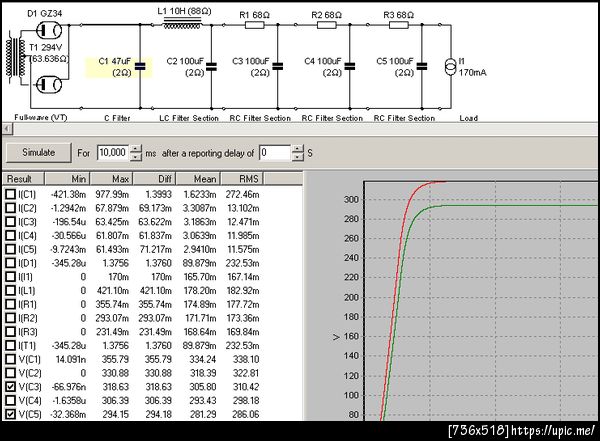Enable the I(R3) result checkbox
This screenshot has width=600, height=441.
(x=10, y=332)
